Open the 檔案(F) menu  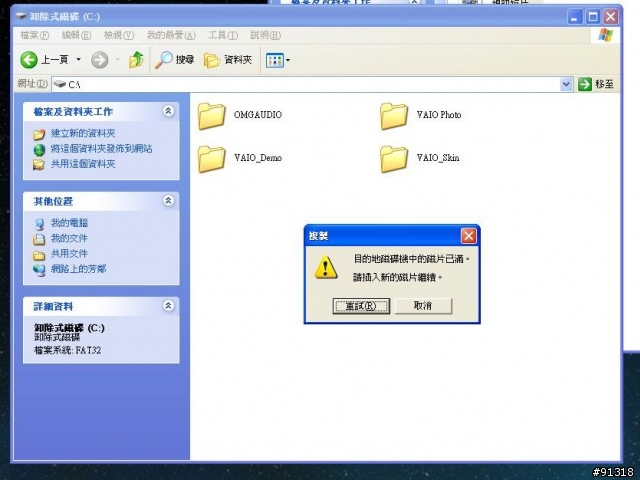(34, 36)
